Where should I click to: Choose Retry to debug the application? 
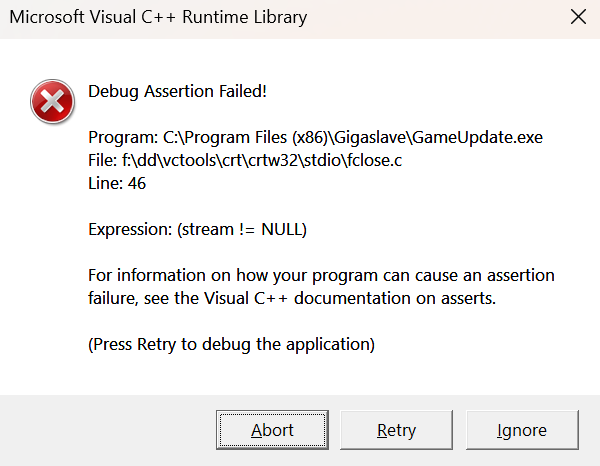tap(396, 430)
